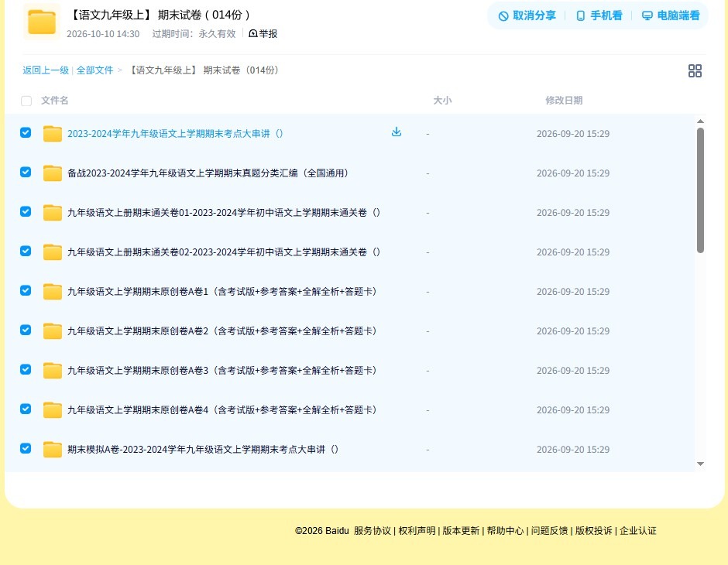Open 版本更新 footer link
Screen dimensions: 728x565
[461, 530]
